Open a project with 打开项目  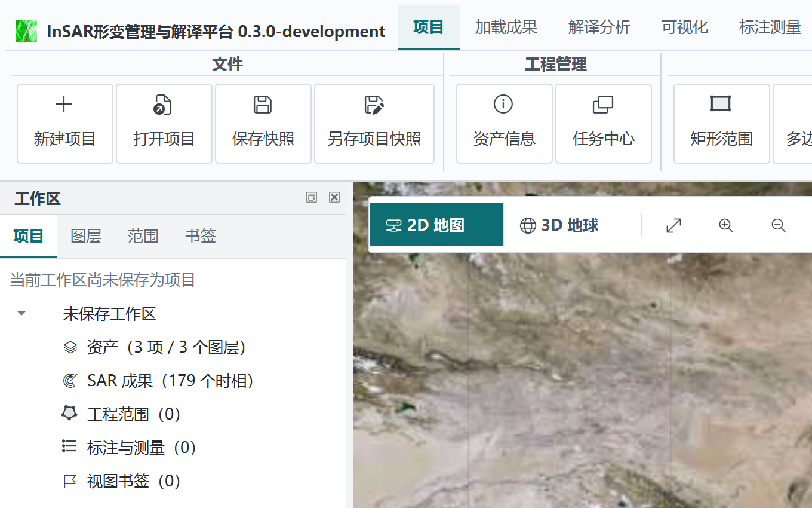click(164, 124)
